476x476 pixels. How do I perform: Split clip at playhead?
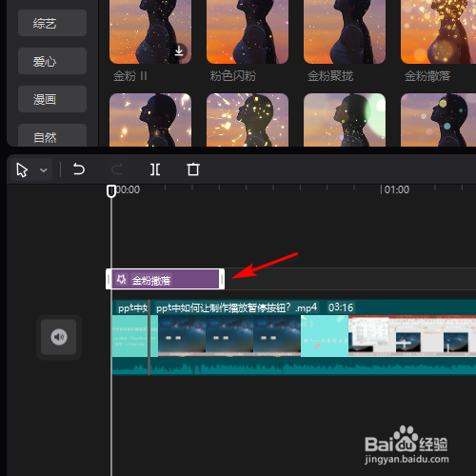click(x=155, y=169)
